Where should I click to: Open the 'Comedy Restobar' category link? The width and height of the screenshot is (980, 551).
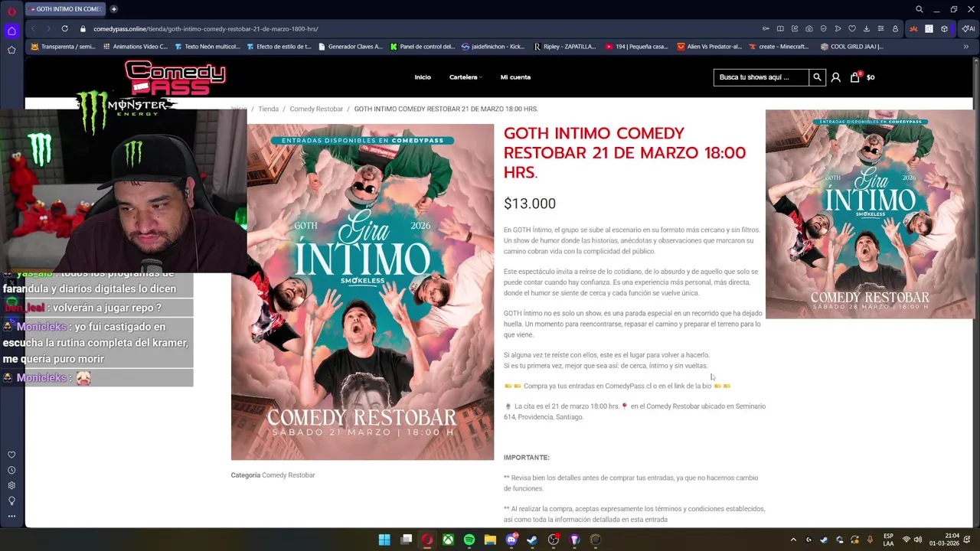(289, 475)
